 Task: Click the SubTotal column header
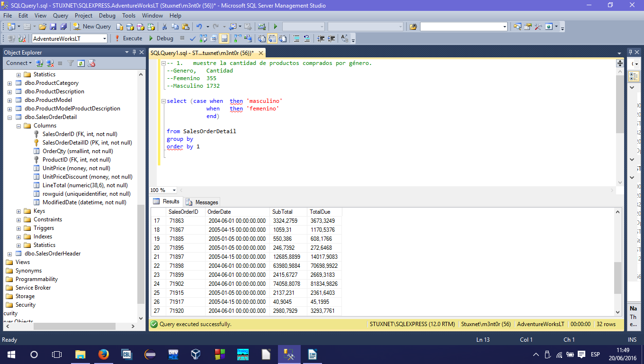pos(288,212)
